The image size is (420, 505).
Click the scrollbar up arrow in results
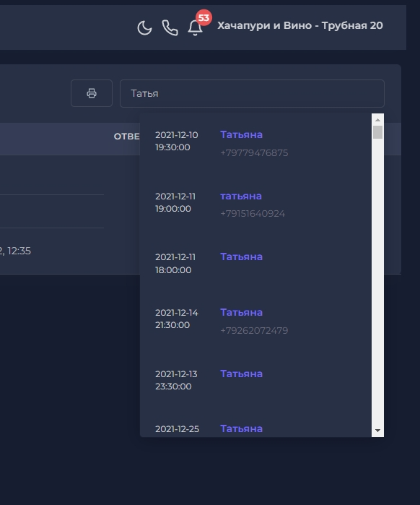377,120
